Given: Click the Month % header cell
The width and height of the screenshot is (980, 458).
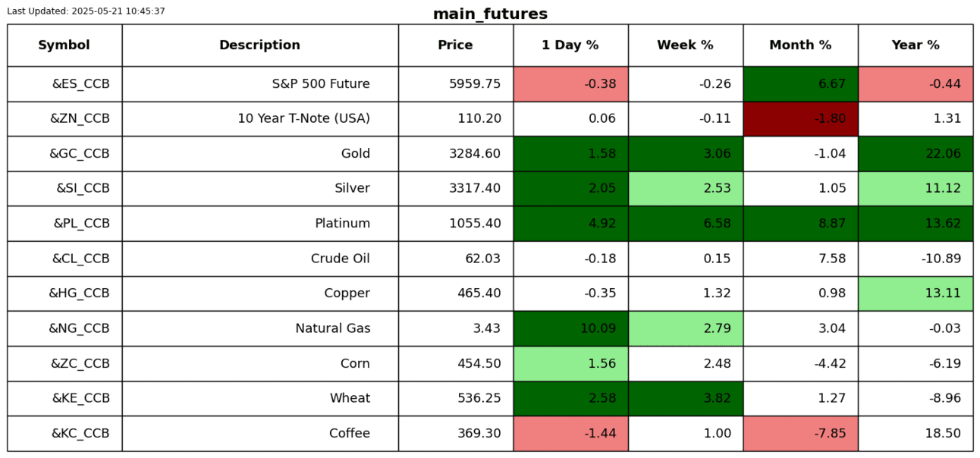Looking at the screenshot, I should (801, 45).
